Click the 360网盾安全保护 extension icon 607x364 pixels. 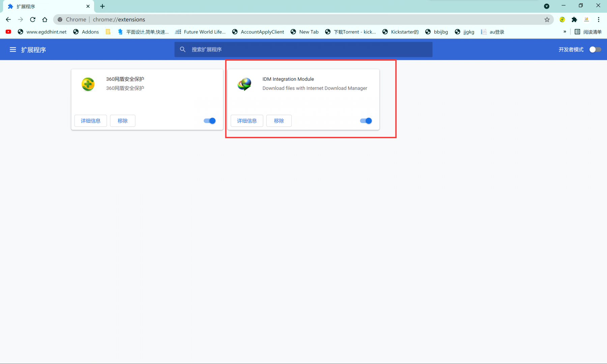coord(88,84)
